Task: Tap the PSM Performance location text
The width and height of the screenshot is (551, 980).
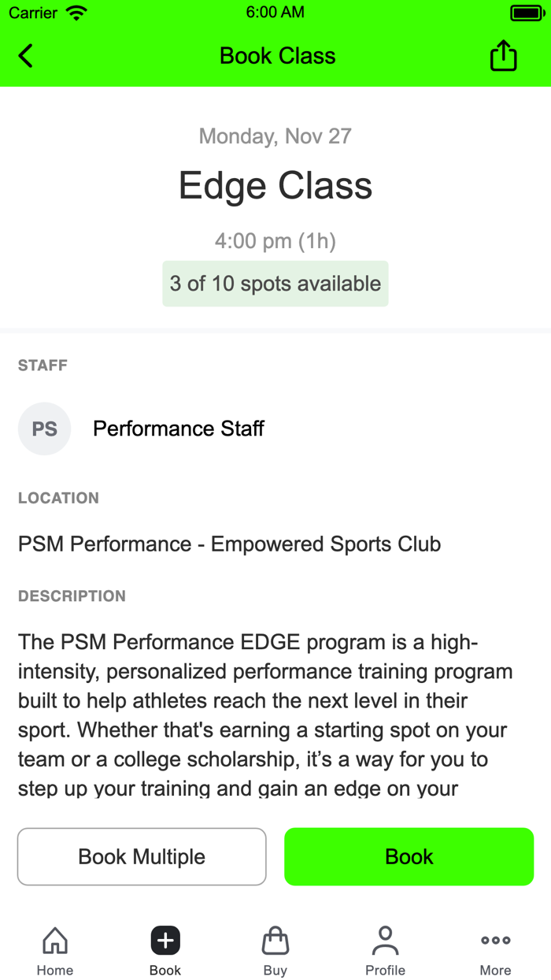Action: click(x=229, y=544)
